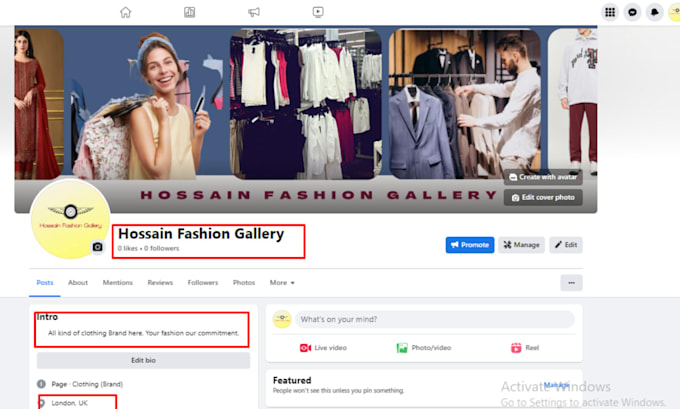The width and height of the screenshot is (680, 409).
Task: Click the Edit cover photo button
Action: tap(543, 197)
